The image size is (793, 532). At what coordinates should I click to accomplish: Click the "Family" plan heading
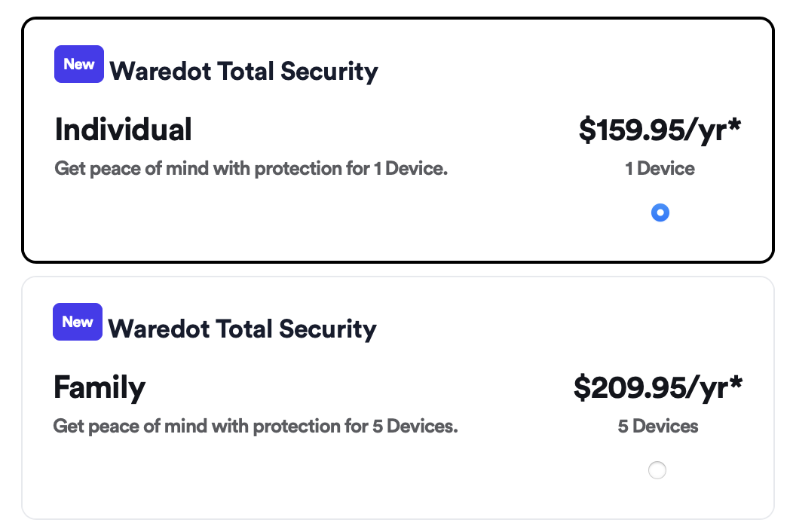click(x=100, y=387)
